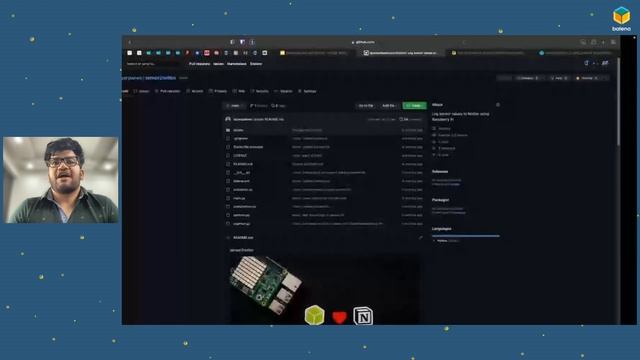
Task: Open the commits history count link
Action: pyautogui.click(x=410, y=119)
